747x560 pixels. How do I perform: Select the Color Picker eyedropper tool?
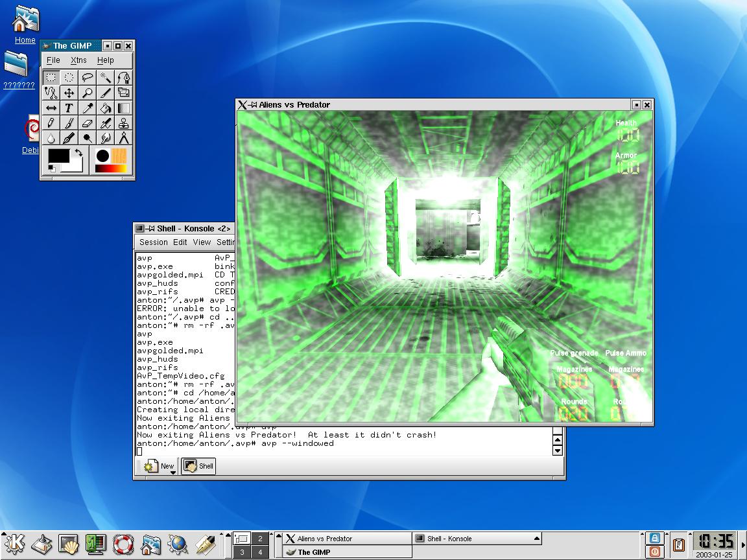coord(88,108)
